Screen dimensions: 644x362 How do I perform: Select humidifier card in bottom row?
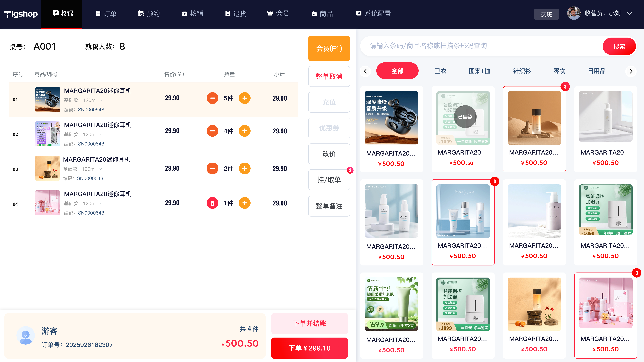[x=463, y=316]
